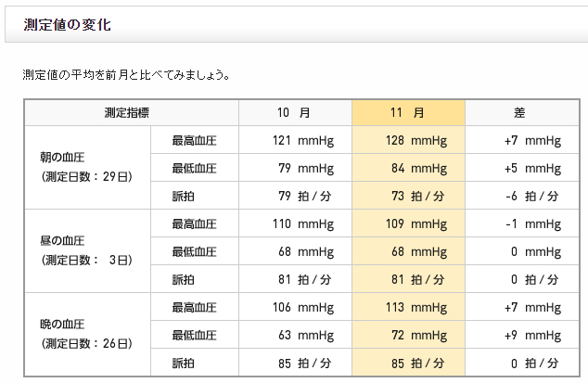Click the +9 mmHg evening difference cell

pos(522,335)
